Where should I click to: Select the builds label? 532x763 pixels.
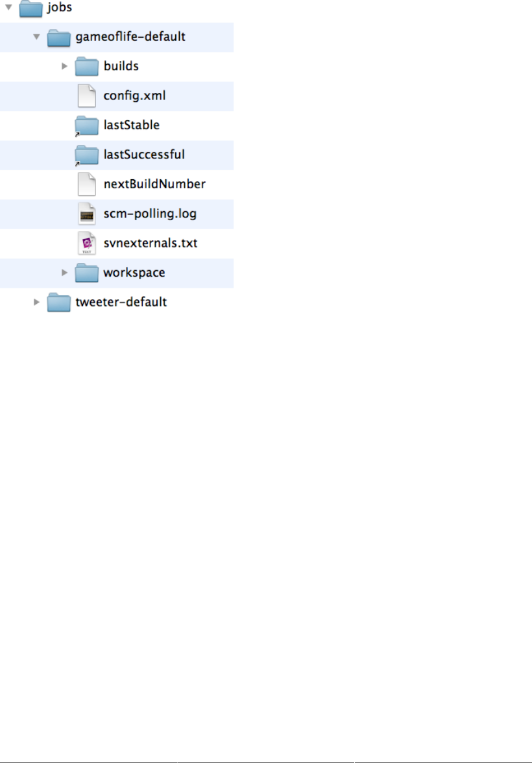tap(121, 66)
